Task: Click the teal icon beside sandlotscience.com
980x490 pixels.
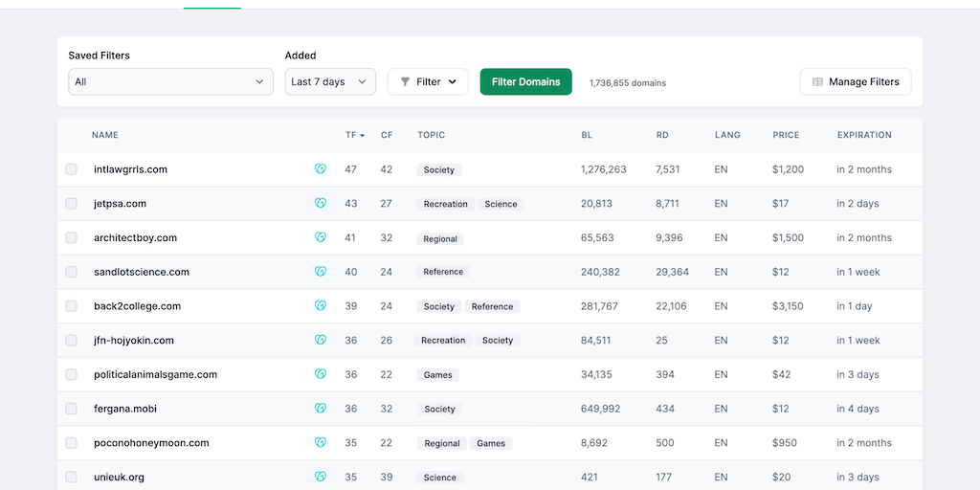Action: [x=321, y=272]
